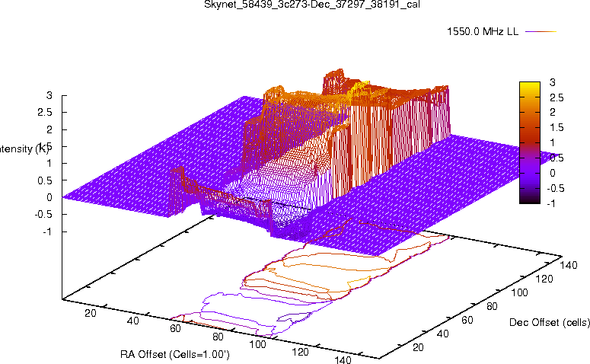Select the color bar label '1.5'
Viewport: 590px width, 364px height.
click(x=557, y=128)
